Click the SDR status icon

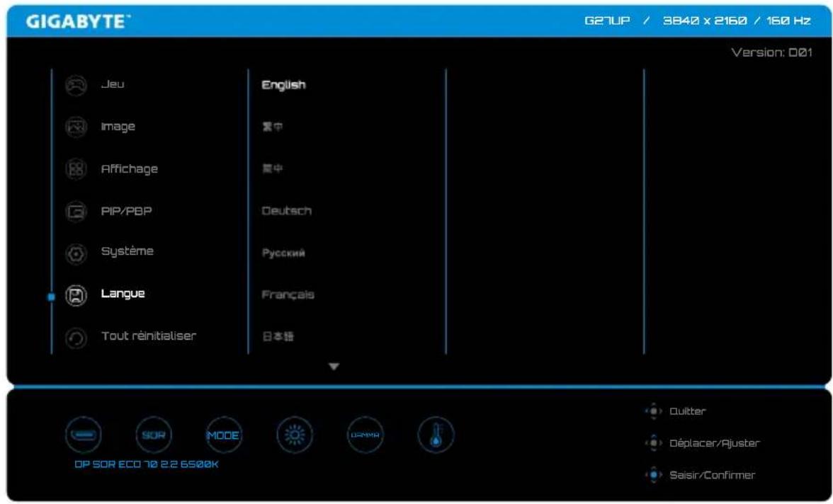pyautogui.click(x=154, y=435)
